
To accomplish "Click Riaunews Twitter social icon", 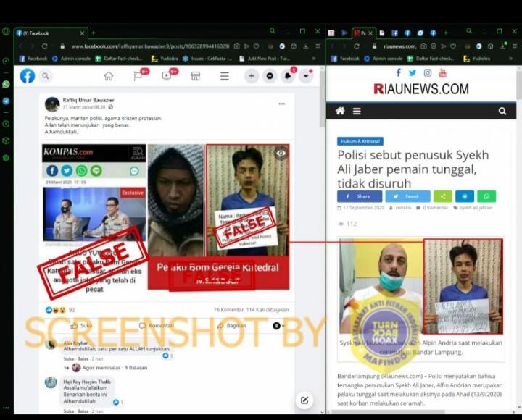I will tap(413, 72).
